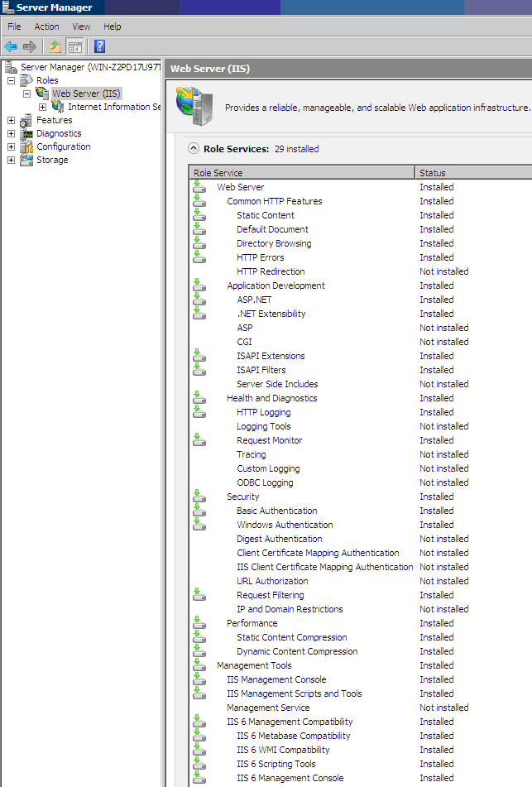The width and height of the screenshot is (532, 787).
Task: Select the Management Service row
Action: click(361, 708)
